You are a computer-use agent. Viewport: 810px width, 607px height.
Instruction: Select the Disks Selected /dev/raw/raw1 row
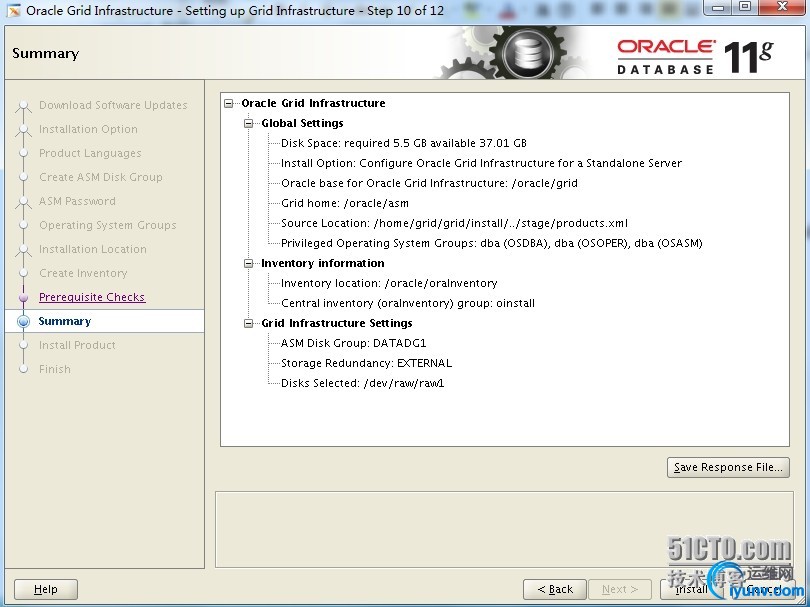tap(363, 383)
